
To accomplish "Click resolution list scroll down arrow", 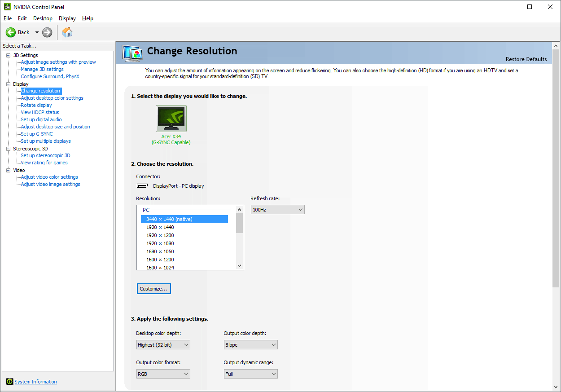I will point(239,266).
